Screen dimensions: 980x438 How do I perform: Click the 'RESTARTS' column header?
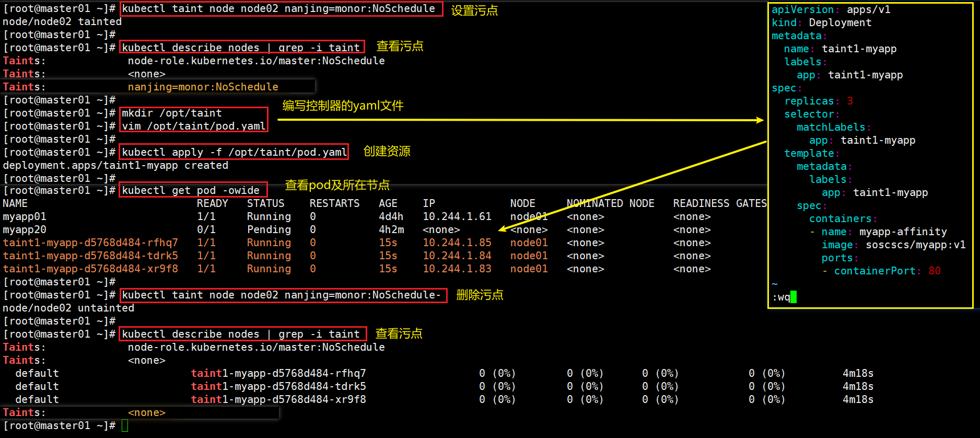click(x=335, y=203)
